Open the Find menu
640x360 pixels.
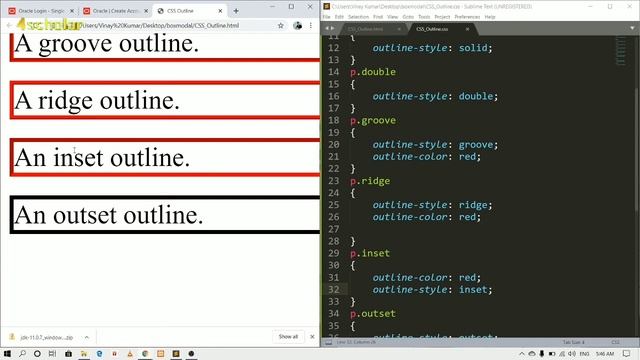coord(378,17)
